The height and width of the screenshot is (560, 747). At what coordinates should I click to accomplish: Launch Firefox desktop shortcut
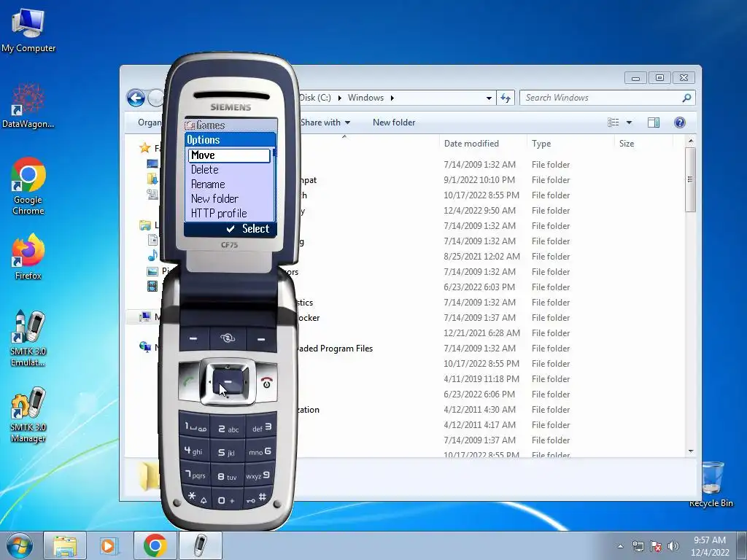click(28, 256)
